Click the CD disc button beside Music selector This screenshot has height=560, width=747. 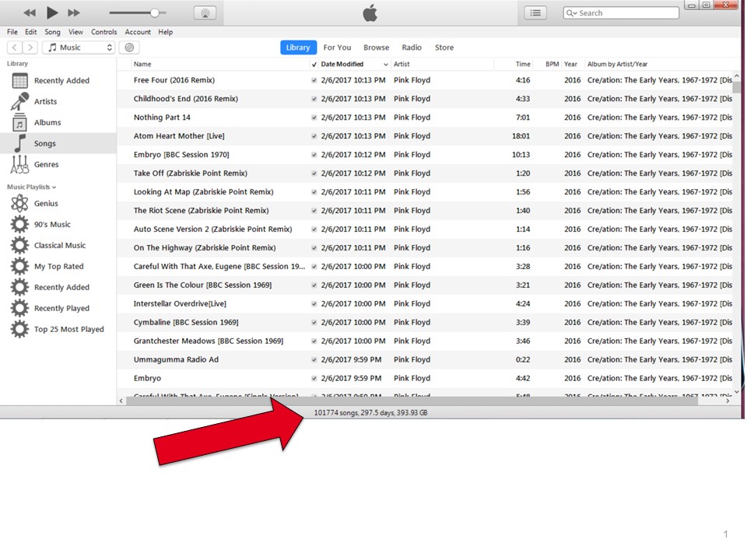tap(129, 47)
